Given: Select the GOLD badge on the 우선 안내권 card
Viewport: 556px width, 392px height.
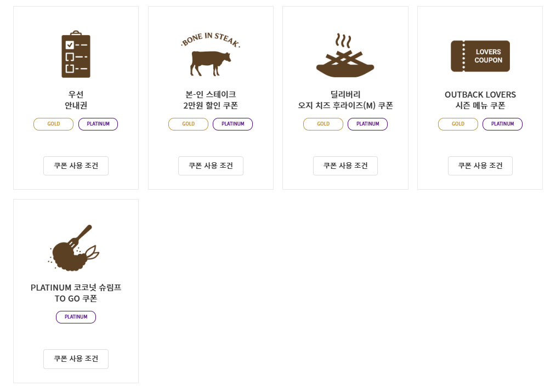Looking at the screenshot, I should point(53,124).
